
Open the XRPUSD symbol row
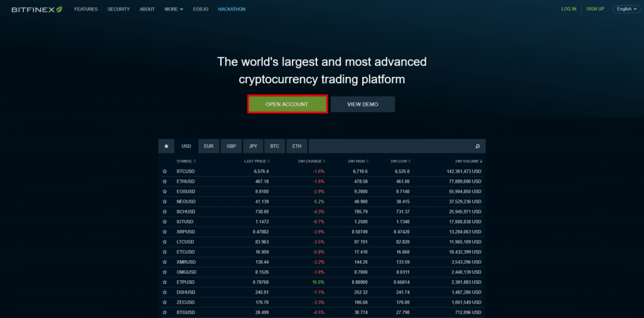coord(321,232)
